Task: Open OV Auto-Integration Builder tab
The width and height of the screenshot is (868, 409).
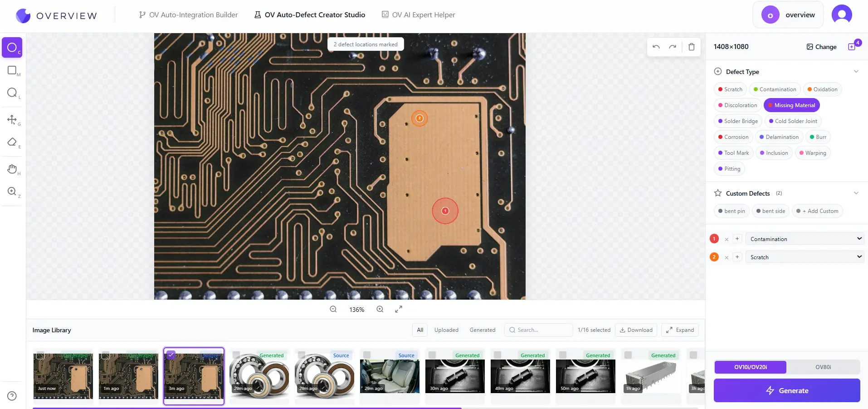Action: [188, 15]
